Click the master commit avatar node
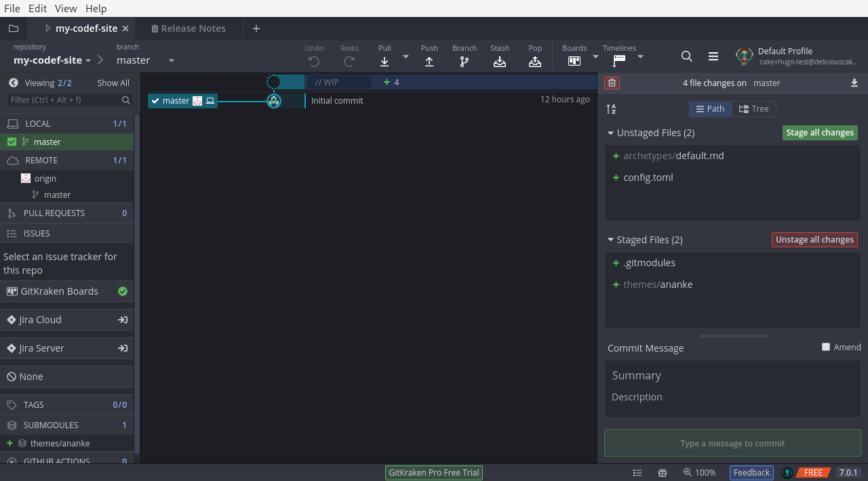This screenshot has width=868, height=481. 274,101
